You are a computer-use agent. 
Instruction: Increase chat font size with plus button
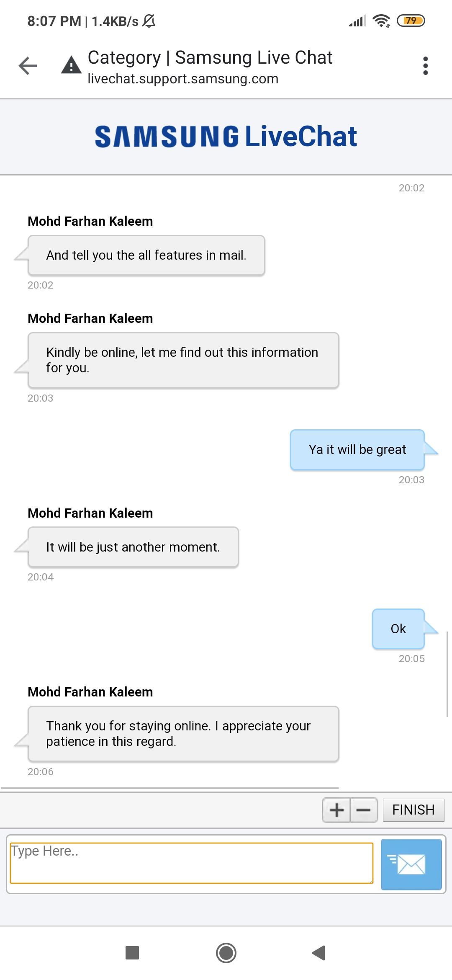[x=336, y=810]
